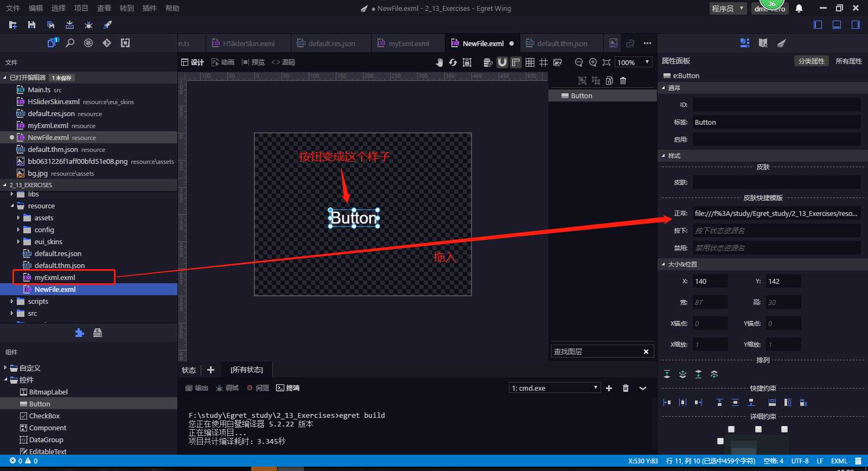Open the 文件 menu
The width and height of the screenshot is (868, 471).
[12, 8]
